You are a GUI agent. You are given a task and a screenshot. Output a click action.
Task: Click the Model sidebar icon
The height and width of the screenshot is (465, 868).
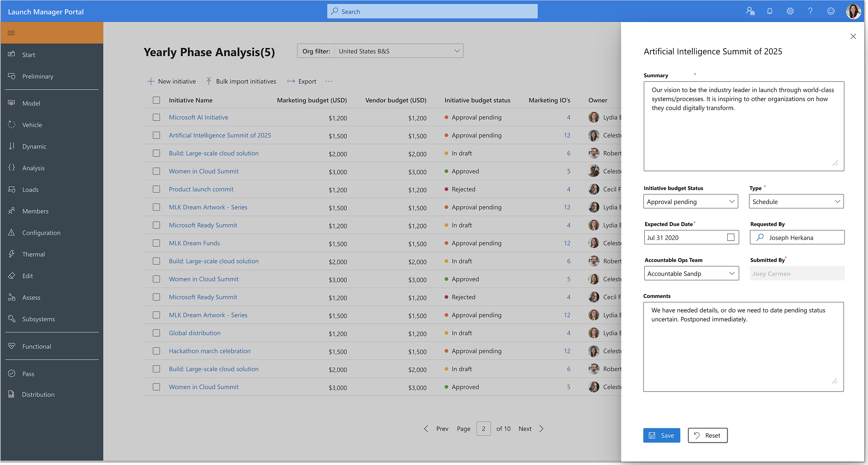pos(11,103)
